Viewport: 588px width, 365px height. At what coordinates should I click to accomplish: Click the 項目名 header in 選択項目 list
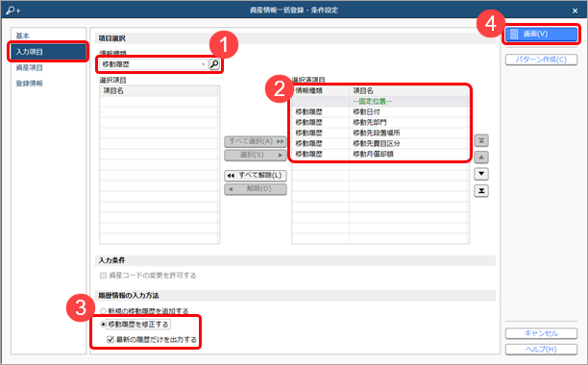159,90
